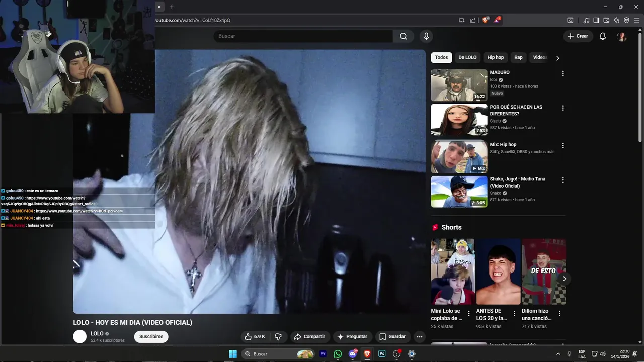Open Discord from taskbar
Image resolution: width=644 pixels, height=362 pixels.
pos(353,354)
